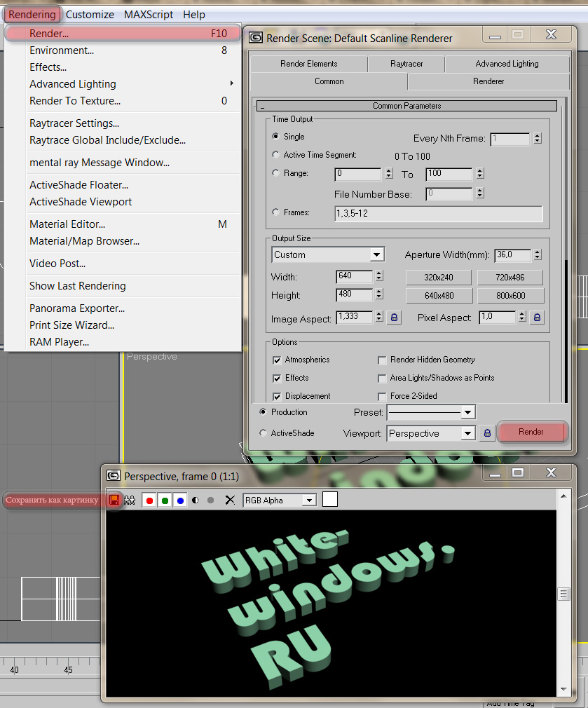Screen dimensions: 588x708
Task: Switch to the Raytracer tab
Action: tap(406, 64)
